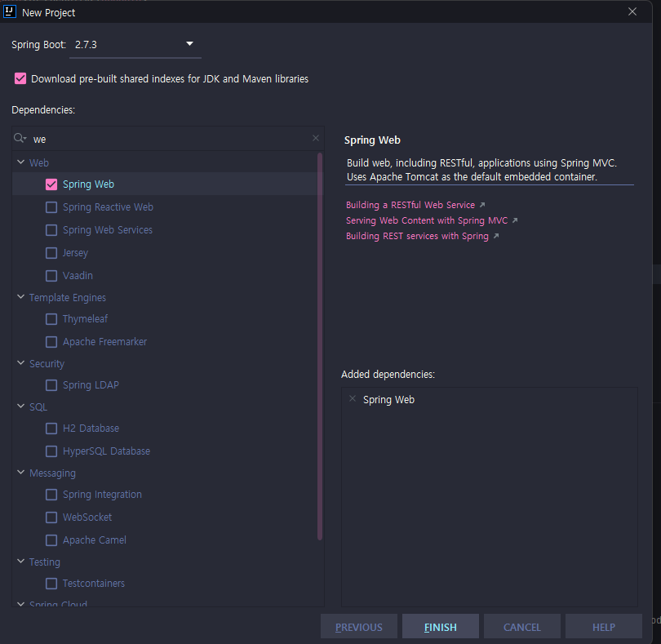Collapse the Messaging category
The height and width of the screenshot is (644, 661).
[x=20, y=473]
